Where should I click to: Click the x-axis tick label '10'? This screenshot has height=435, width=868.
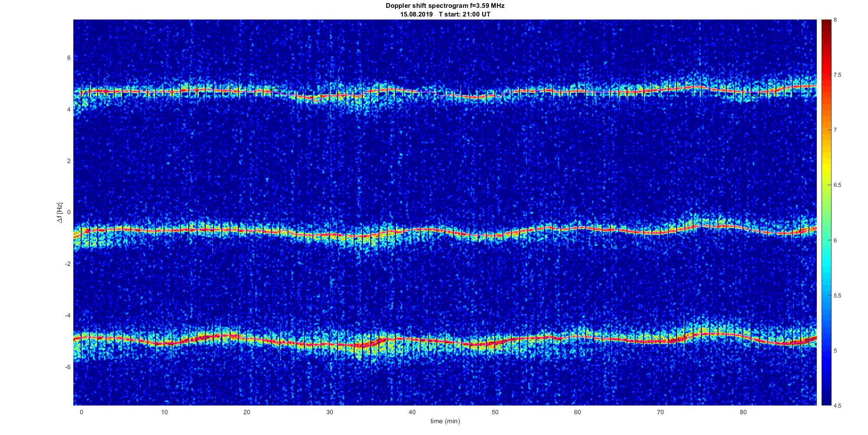pos(164,412)
